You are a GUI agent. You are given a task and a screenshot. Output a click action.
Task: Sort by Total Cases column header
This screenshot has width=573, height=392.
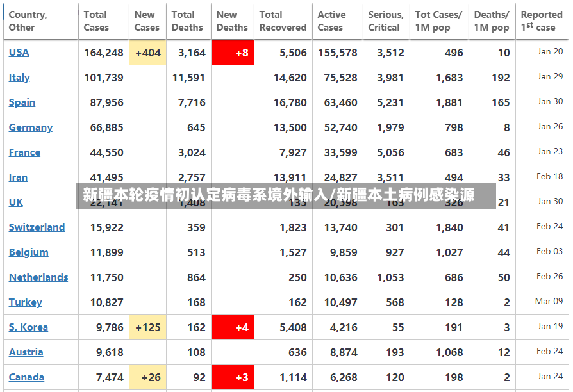pyautogui.click(x=104, y=21)
